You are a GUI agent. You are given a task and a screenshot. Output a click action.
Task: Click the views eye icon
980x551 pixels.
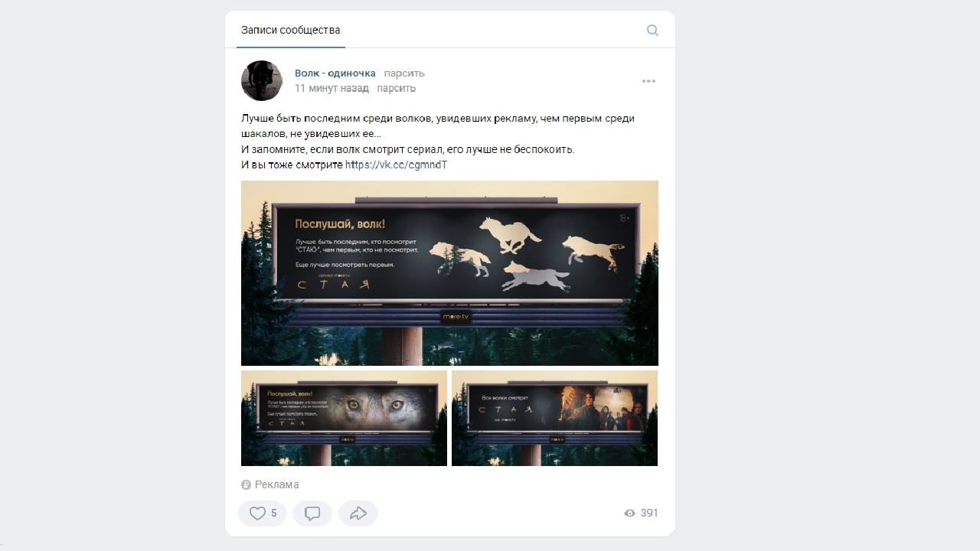tap(630, 514)
